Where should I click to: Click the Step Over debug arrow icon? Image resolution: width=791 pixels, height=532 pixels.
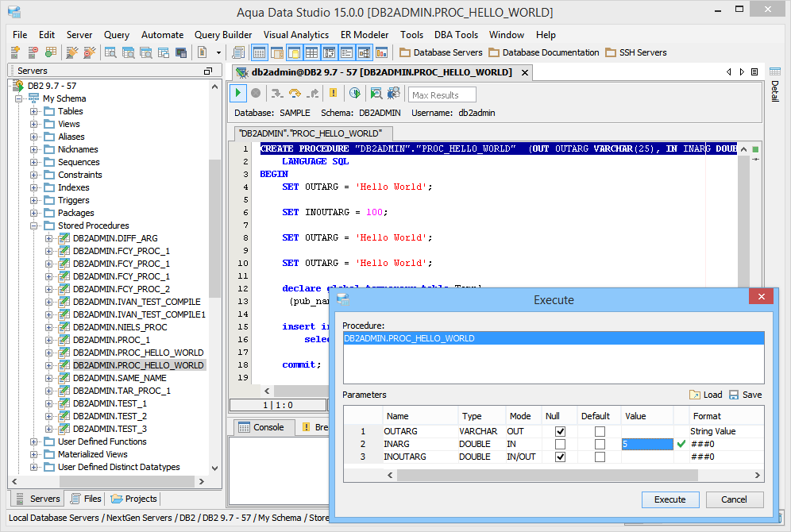(x=295, y=94)
